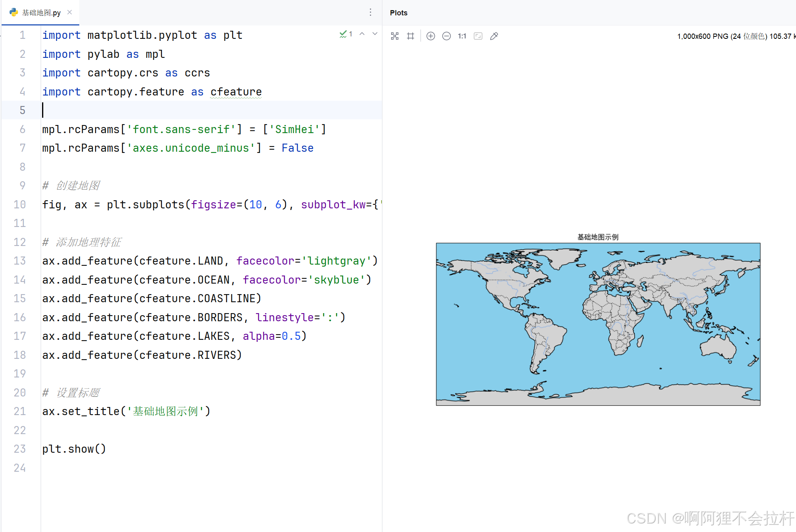Click the world map plot image
The image size is (796, 532).
click(x=598, y=324)
